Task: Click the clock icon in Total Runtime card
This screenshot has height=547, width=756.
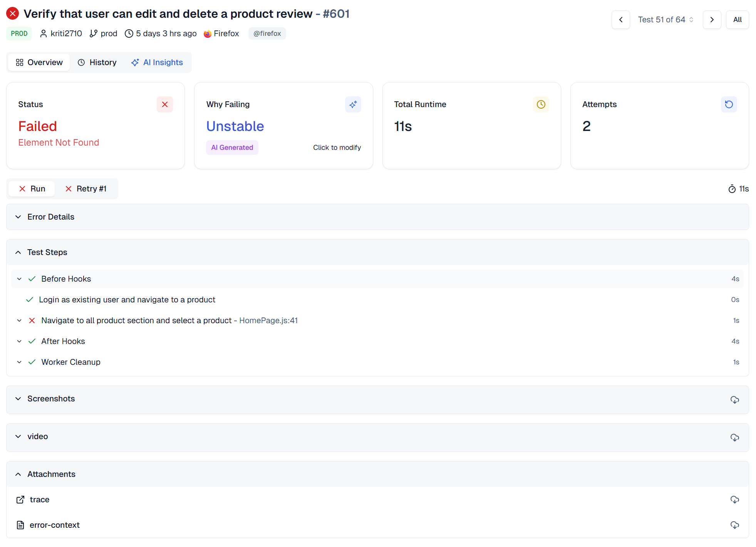Action: pos(541,104)
